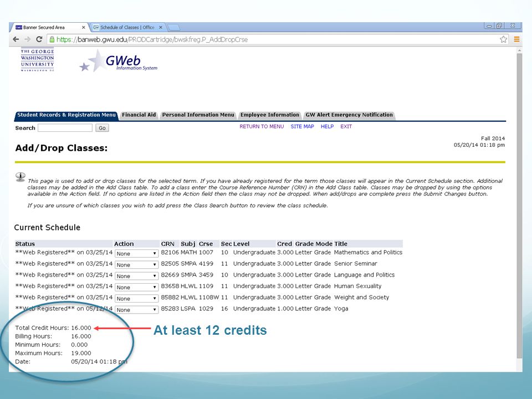Click the browser address bar URL
This screenshot has width=532, height=399.
tap(152, 39)
